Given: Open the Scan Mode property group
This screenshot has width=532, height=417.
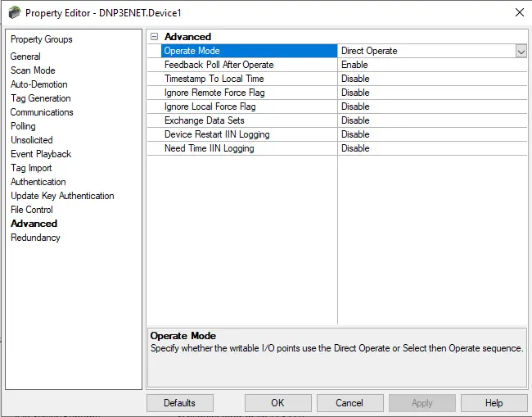Looking at the screenshot, I should click(x=33, y=70).
